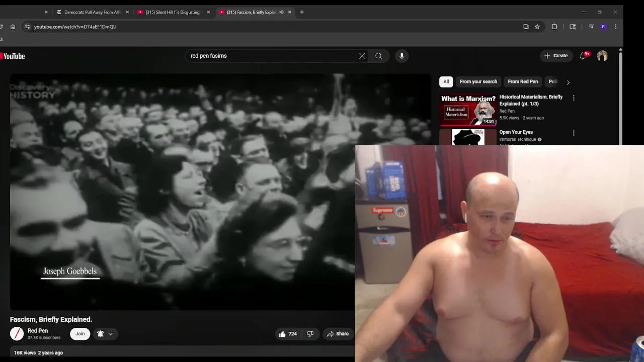Go to the YouTube home logo

click(13, 56)
